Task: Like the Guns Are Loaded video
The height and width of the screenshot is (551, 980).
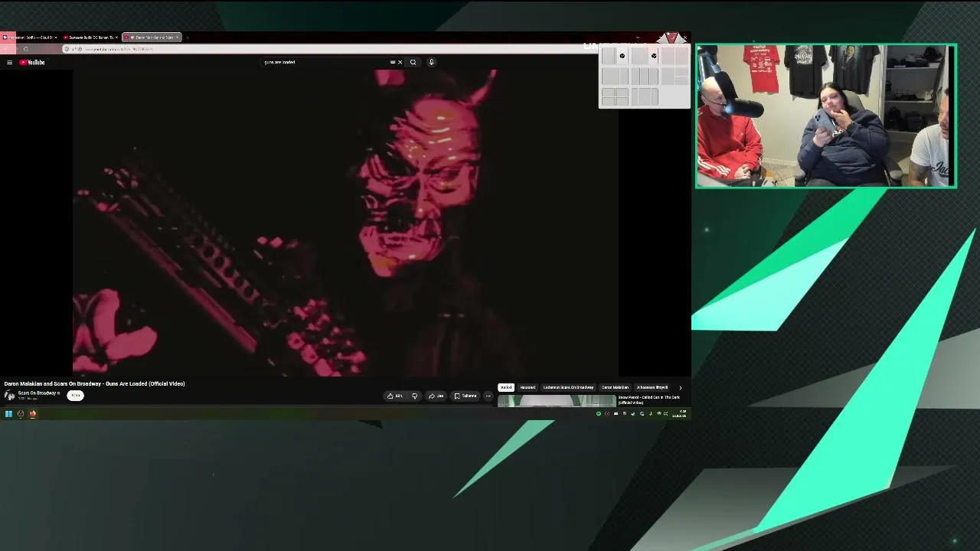Action: pyautogui.click(x=395, y=396)
